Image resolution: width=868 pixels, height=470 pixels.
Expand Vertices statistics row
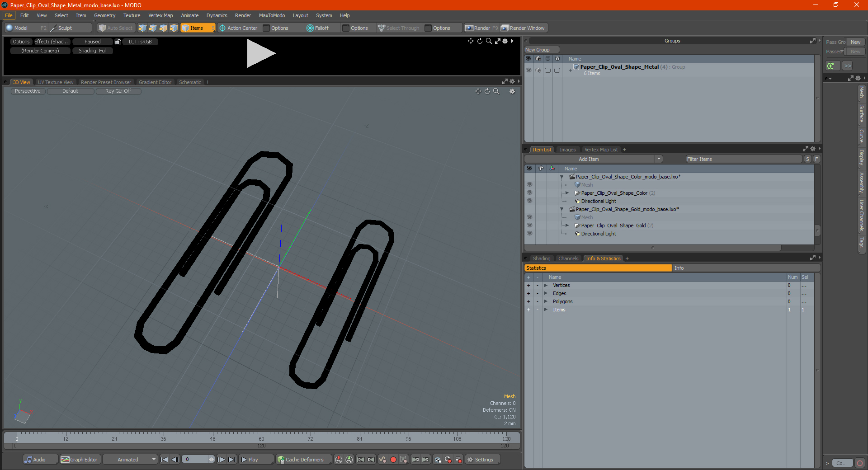(x=546, y=286)
